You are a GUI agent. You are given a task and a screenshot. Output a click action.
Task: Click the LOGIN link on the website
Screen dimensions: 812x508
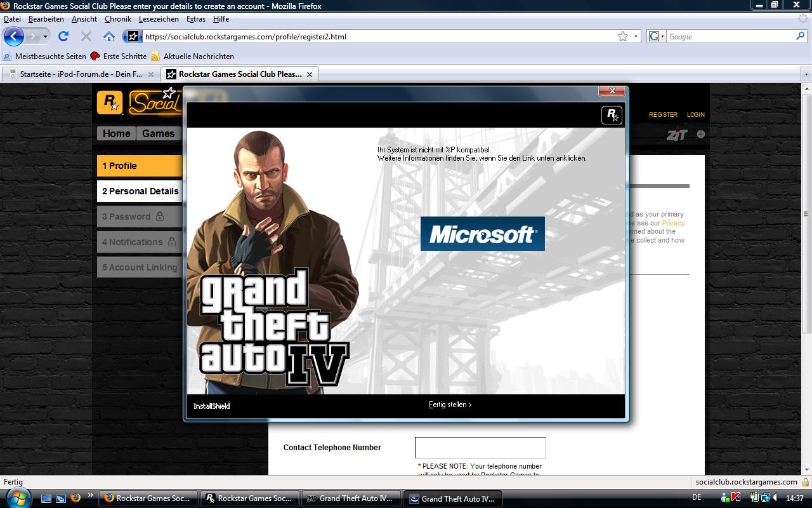[x=695, y=115]
